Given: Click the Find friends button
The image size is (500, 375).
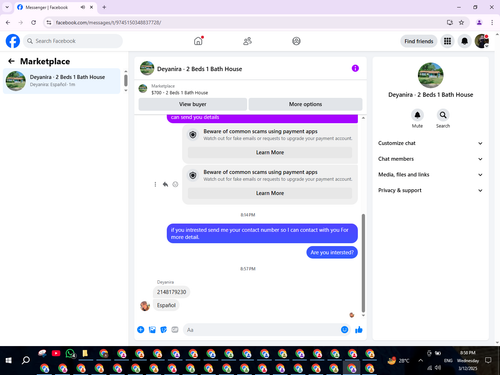Looking at the screenshot, I should pos(419,41).
